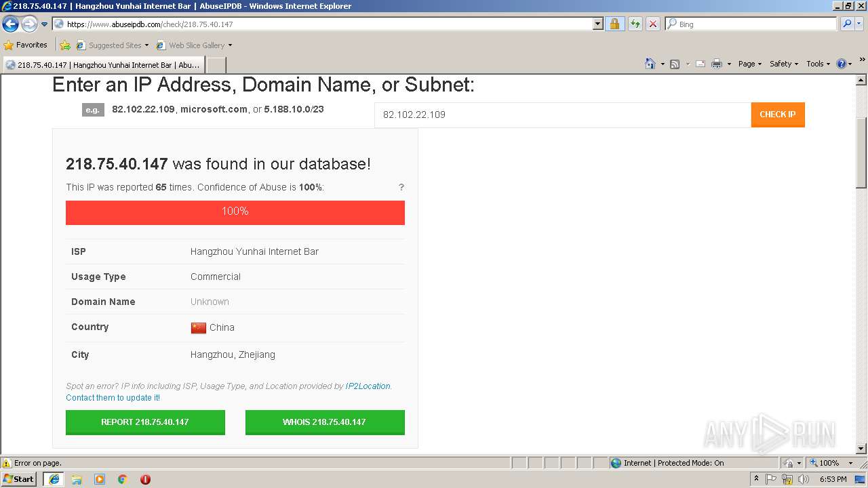Open the Favorites star button
Viewport: 868px width, 488px height.
(x=26, y=45)
